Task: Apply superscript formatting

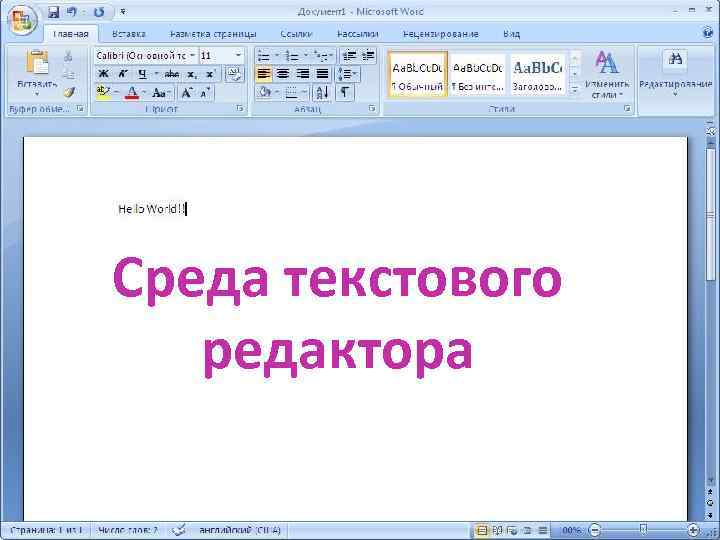Action: 210,74
